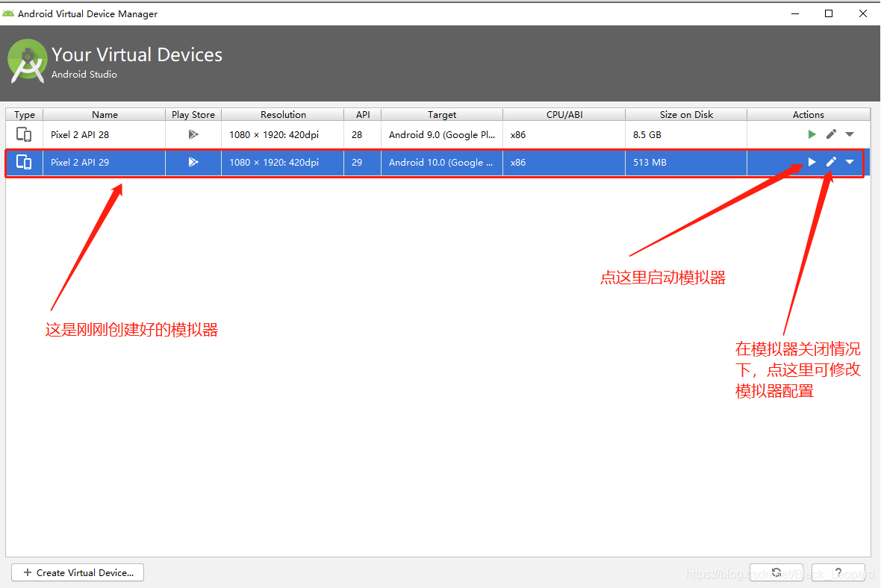Click resolution cell of Pixel 2 API 28
Image resolution: width=881 pixels, height=588 pixels.
[283, 134]
